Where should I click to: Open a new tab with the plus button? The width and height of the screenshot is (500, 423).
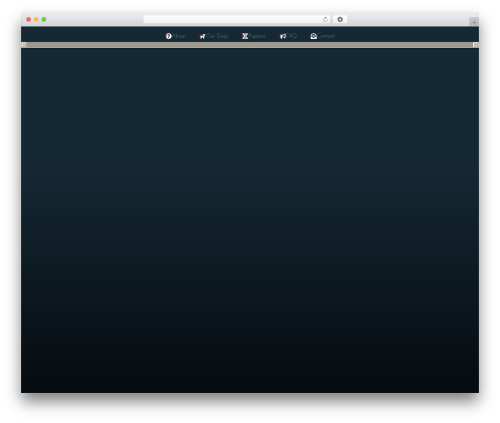474,22
